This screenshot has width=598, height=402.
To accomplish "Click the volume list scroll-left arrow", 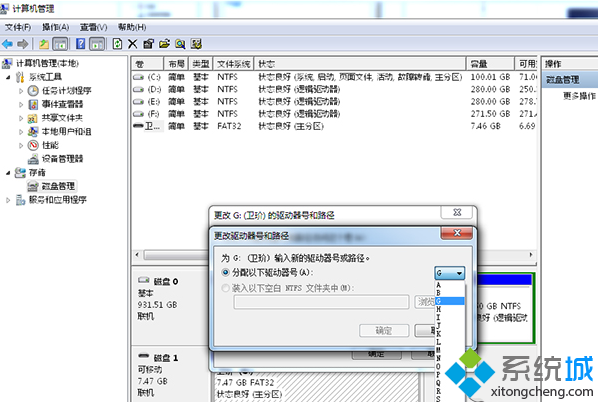I will pyautogui.click(x=137, y=255).
